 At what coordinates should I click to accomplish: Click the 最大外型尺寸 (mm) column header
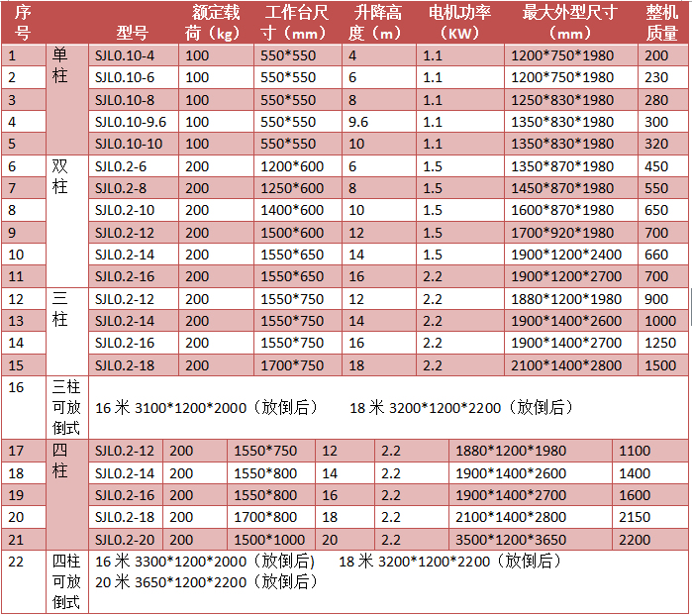569,22
